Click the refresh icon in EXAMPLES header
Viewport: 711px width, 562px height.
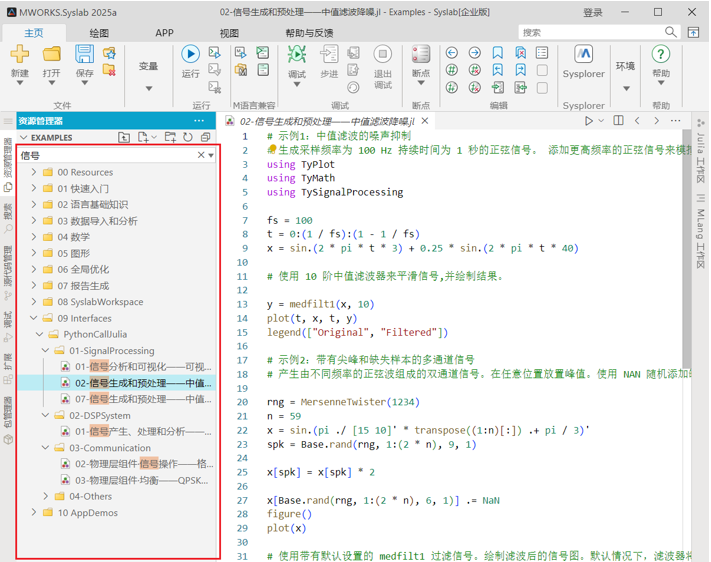pos(188,137)
